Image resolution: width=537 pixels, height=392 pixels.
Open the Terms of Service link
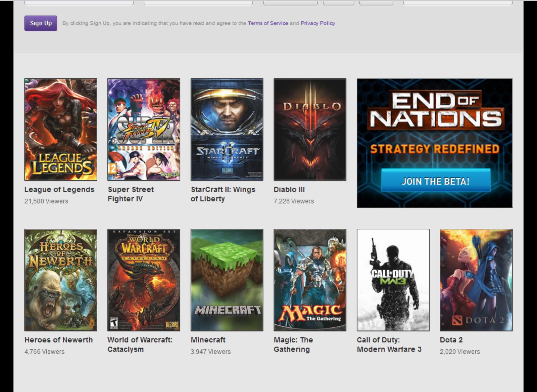268,23
